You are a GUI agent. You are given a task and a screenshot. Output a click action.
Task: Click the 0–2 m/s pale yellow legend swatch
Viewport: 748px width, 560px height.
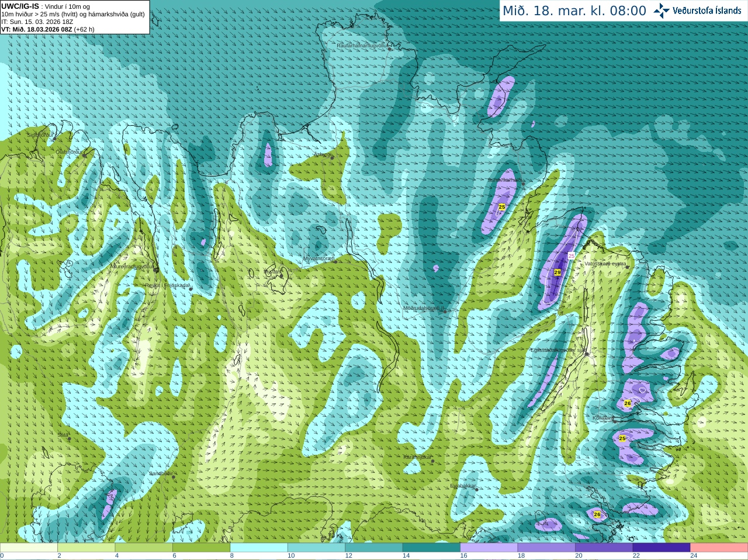coord(29,548)
